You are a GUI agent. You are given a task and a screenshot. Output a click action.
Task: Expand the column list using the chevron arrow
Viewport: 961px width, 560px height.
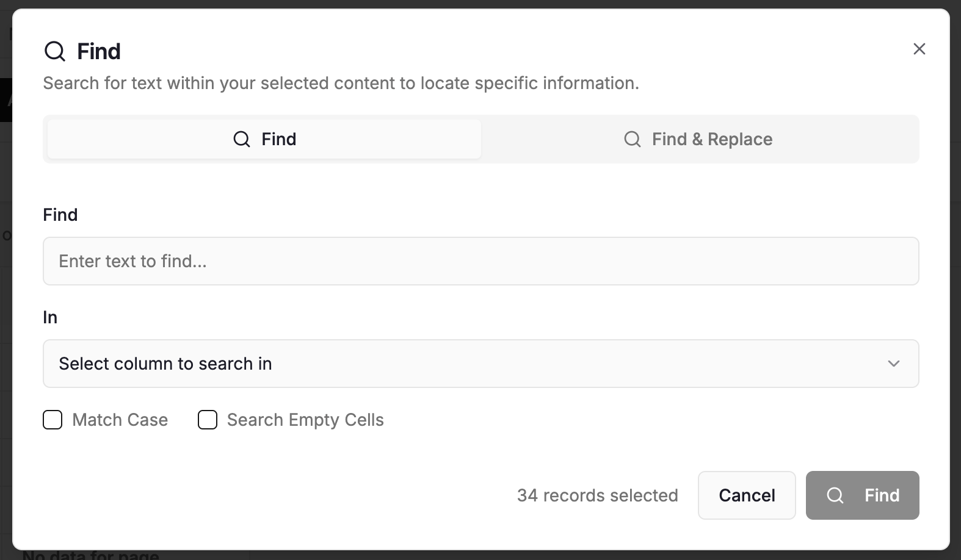click(894, 364)
